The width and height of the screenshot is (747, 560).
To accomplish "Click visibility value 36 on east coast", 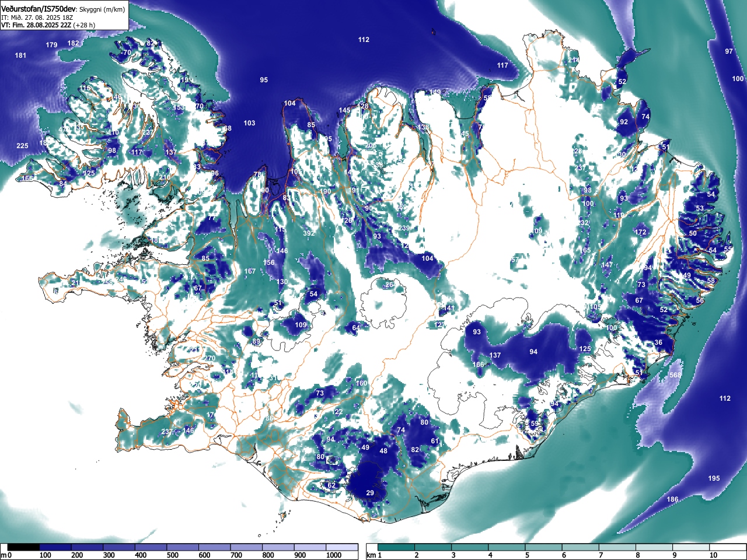I will [x=658, y=342].
